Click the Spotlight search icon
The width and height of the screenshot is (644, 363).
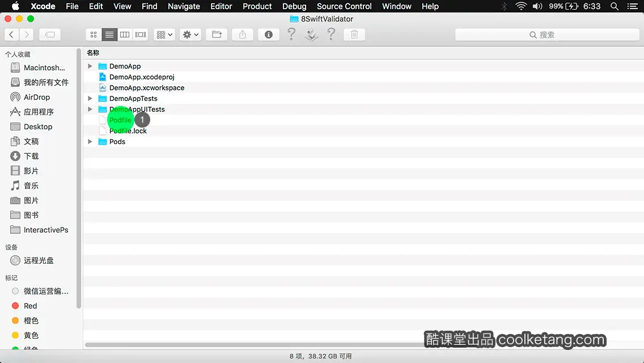point(615,6)
